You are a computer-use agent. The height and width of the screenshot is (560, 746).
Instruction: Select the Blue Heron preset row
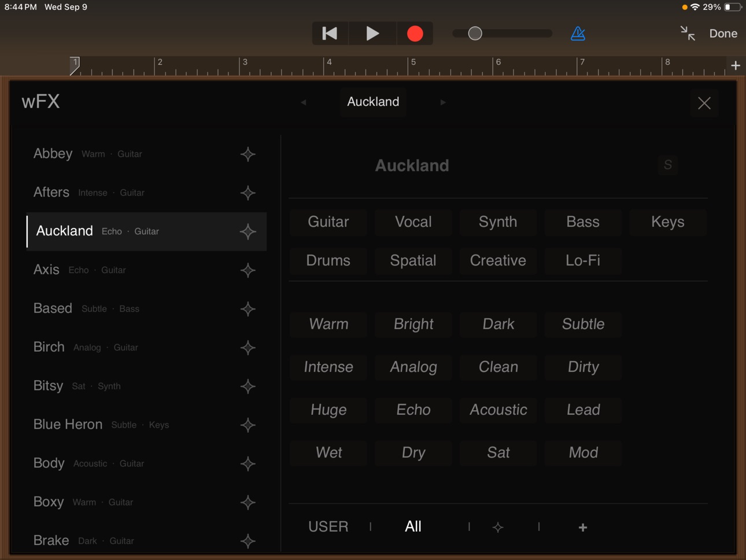pos(146,425)
